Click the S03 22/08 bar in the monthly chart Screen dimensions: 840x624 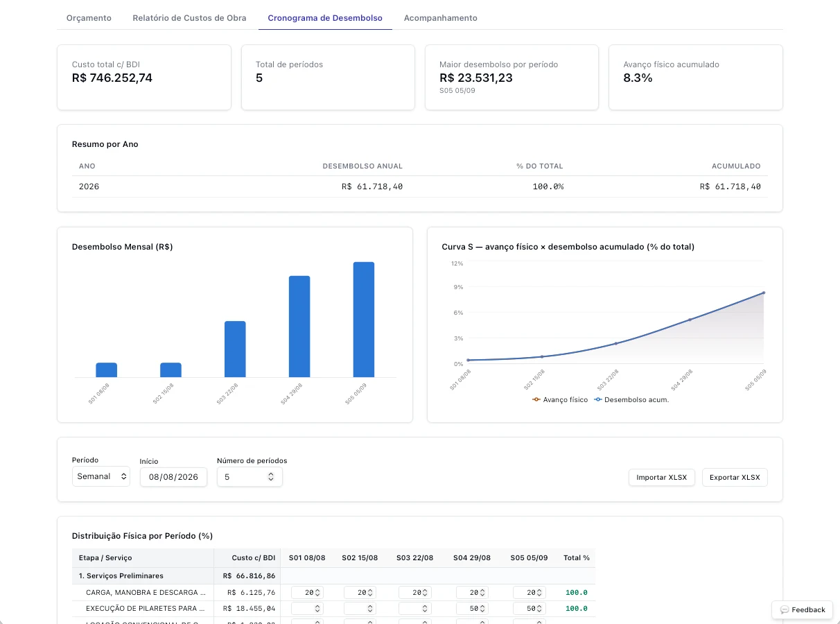click(x=235, y=349)
